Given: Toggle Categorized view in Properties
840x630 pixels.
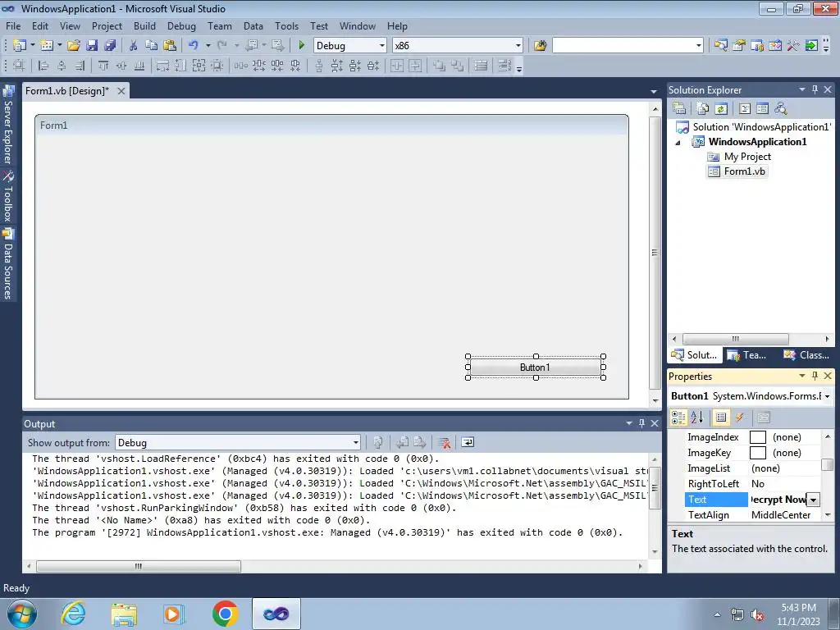Looking at the screenshot, I should click(678, 418).
